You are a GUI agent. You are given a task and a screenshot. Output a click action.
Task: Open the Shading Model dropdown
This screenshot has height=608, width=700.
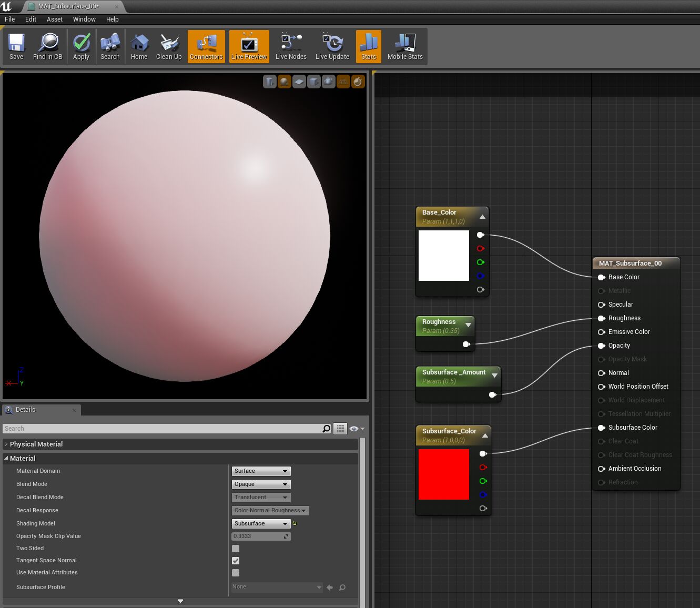(x=261, y=524)
